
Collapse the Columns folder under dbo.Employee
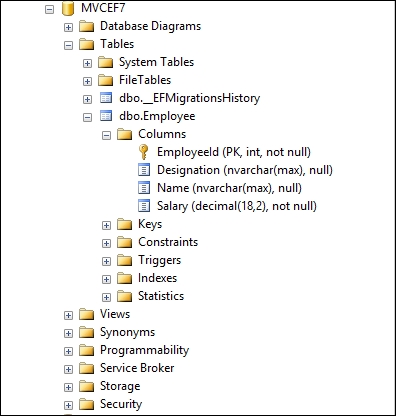[106, 135]
